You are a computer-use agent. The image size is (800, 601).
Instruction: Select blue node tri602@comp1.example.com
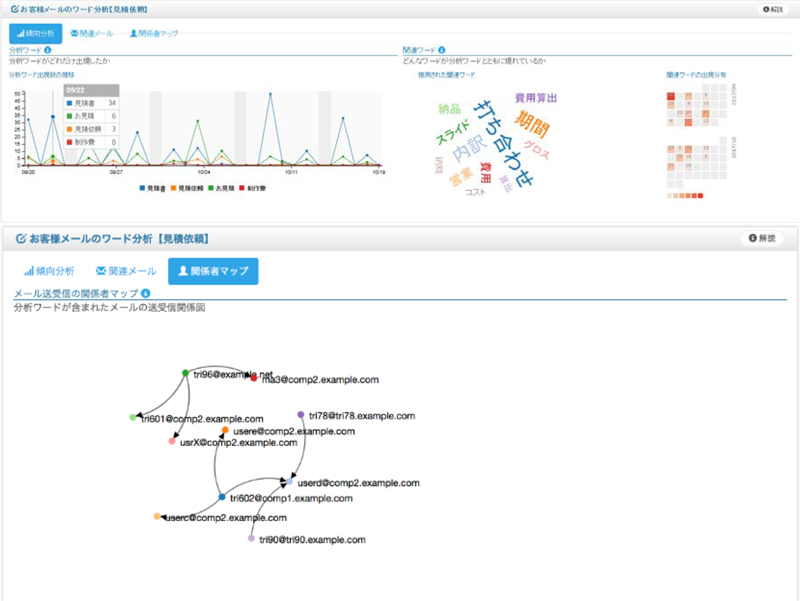[221, 497]
